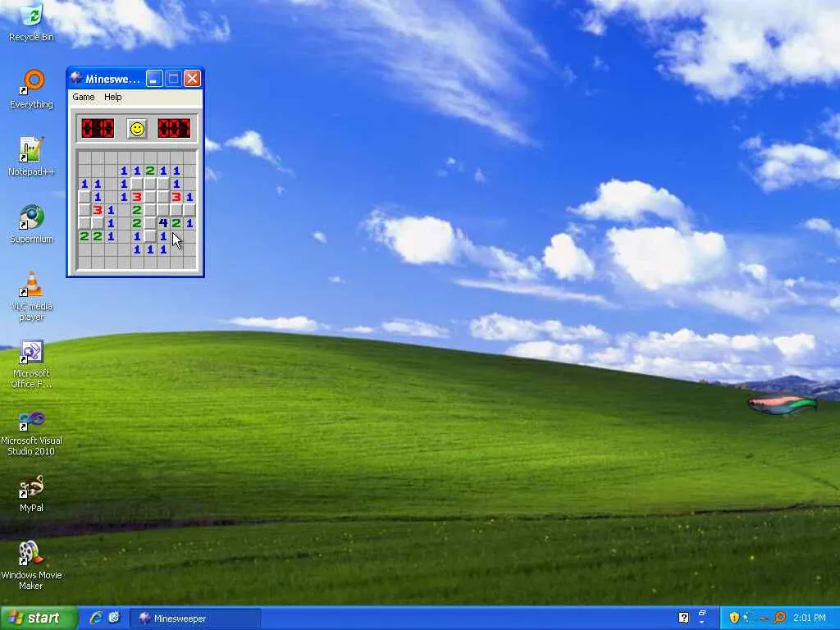Open the Game menu in Minesweeper
This screenshot has width=840, height=630.
[84, 97]
